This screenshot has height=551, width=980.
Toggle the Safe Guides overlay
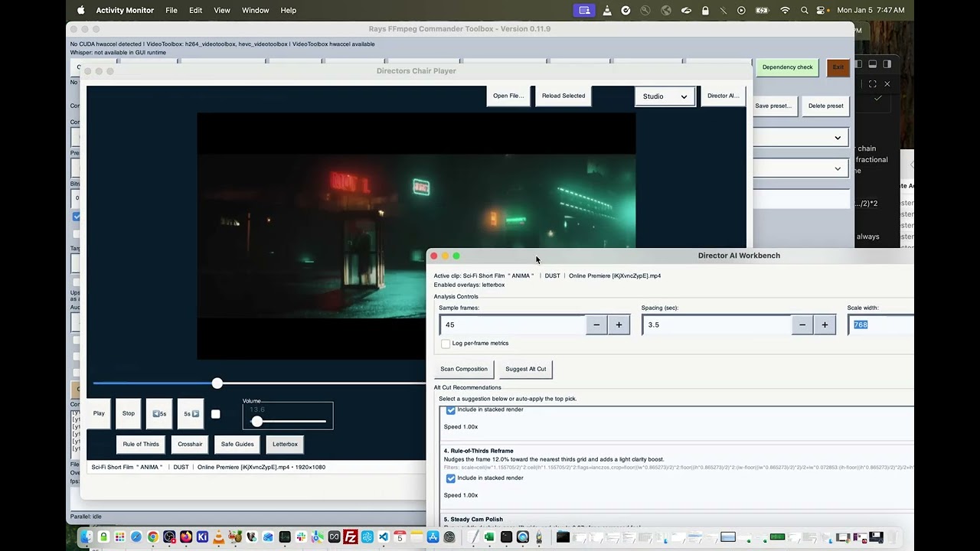[x=237, y=444]
